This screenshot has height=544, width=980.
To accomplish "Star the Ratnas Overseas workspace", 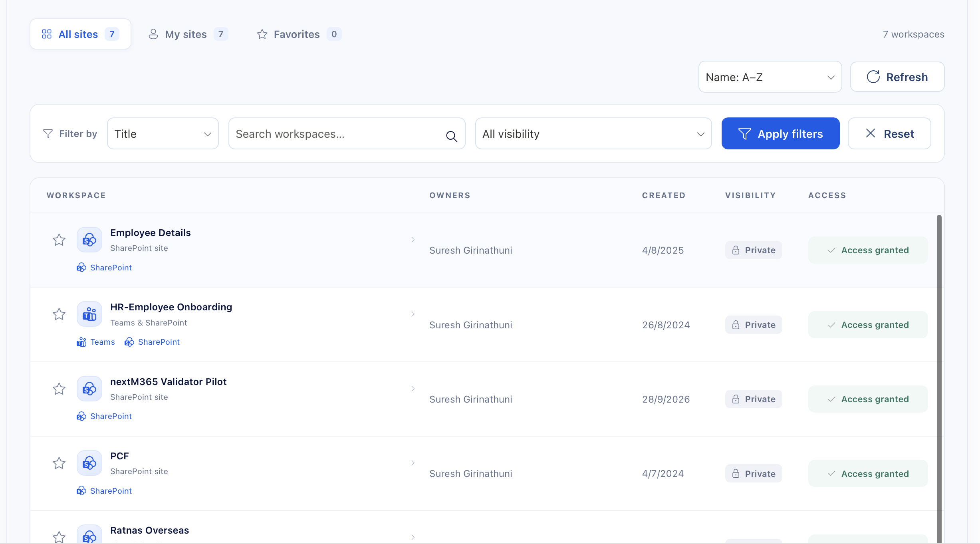I will pos(59,537).
